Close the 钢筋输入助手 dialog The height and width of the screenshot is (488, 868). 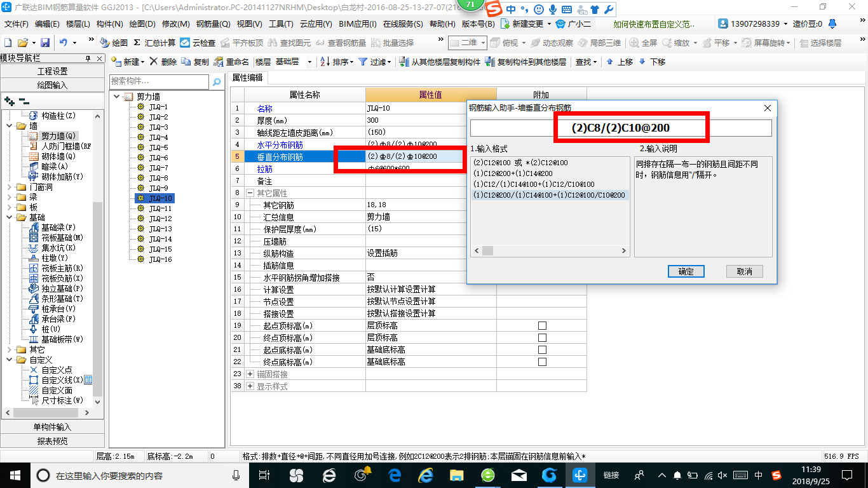point(767,108)
